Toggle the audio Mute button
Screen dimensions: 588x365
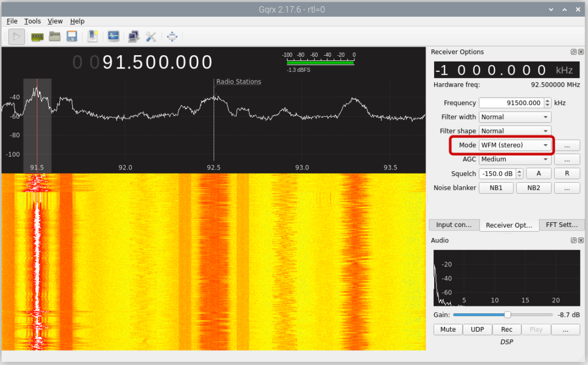click(x=448, y=329)
